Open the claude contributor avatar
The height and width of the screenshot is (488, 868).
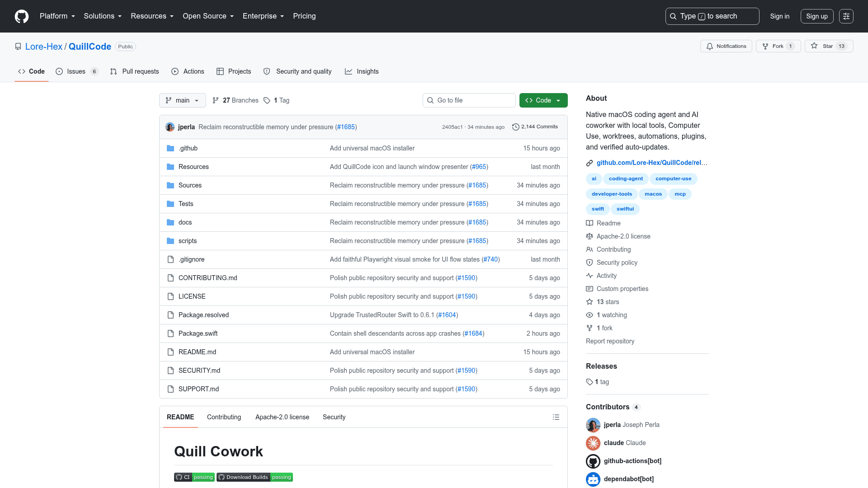(x=593, y=443)
